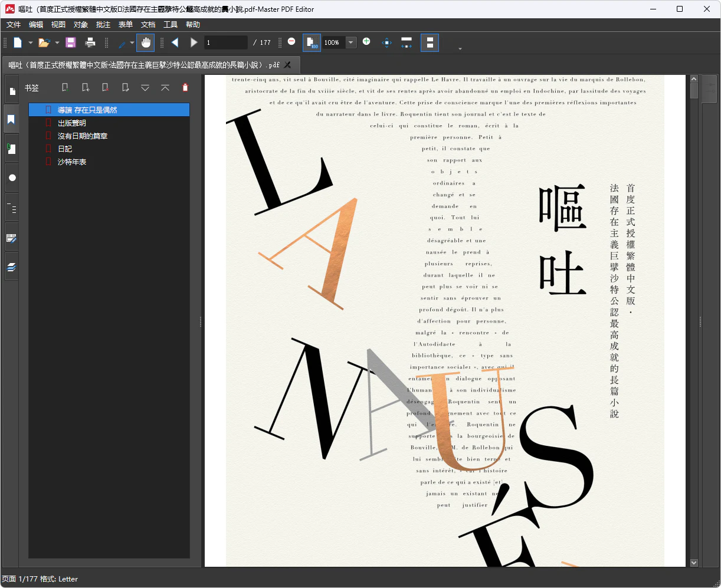The height and width of the screenshot is (588, 721).
Task: Click the page number input field
Action: pyautogui.click(x=225, y=42)
